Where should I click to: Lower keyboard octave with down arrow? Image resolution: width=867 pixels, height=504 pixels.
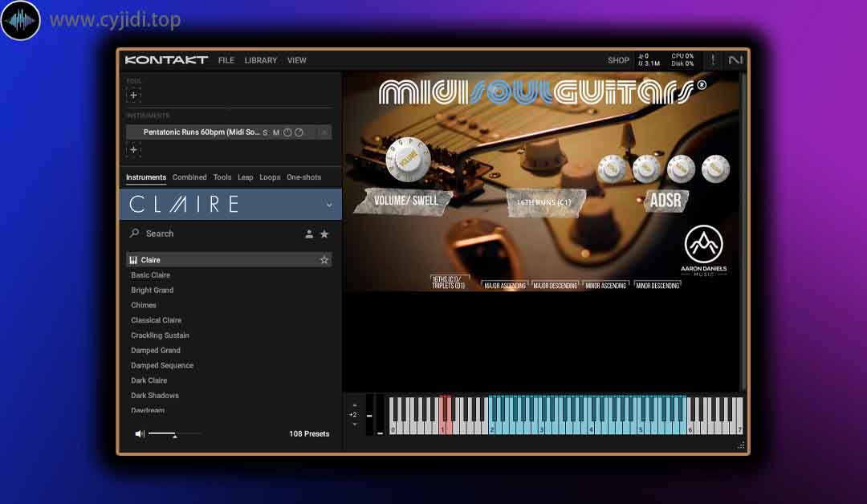(355, 425)
